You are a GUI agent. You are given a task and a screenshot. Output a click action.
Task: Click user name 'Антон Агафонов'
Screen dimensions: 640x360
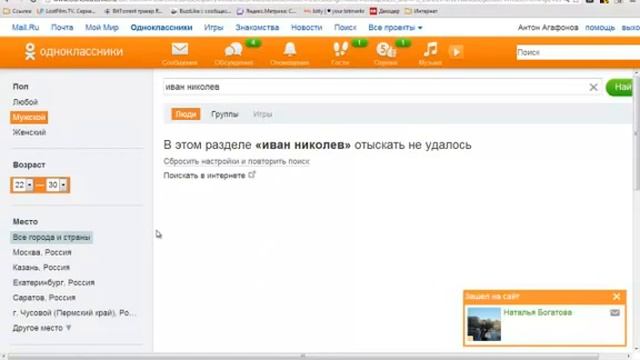548,27
